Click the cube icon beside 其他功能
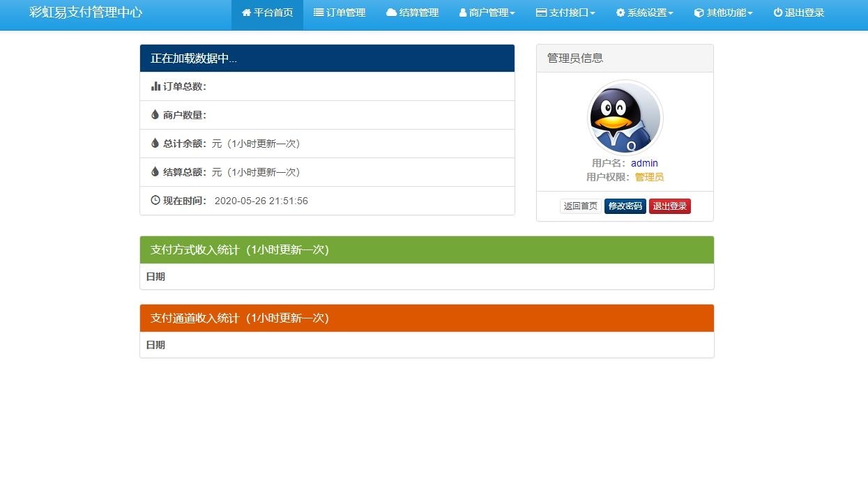The width and height of the screenshot is (868, 485). 699,13
